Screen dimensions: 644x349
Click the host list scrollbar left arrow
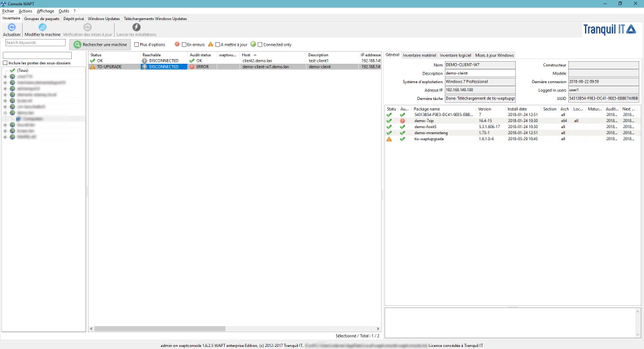(x=91, y=329)
